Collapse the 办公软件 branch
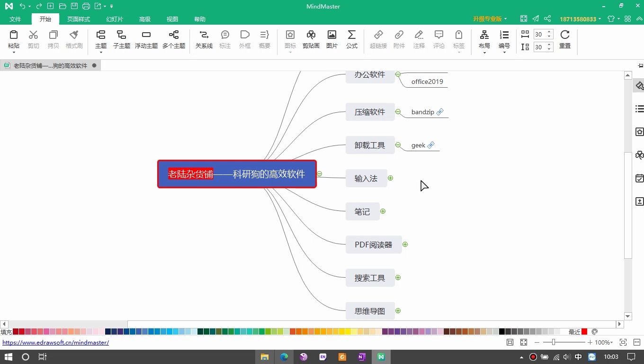The width and height of the screenshot is (644, 364). [x=398, y=74]
